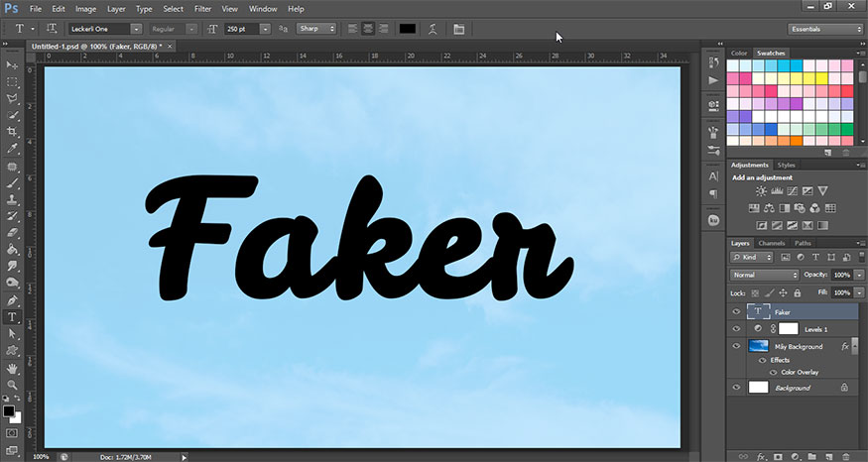868x462 pixels.
Task: Open the Character and Paragraph panels toggle
Action: point(459,29)
